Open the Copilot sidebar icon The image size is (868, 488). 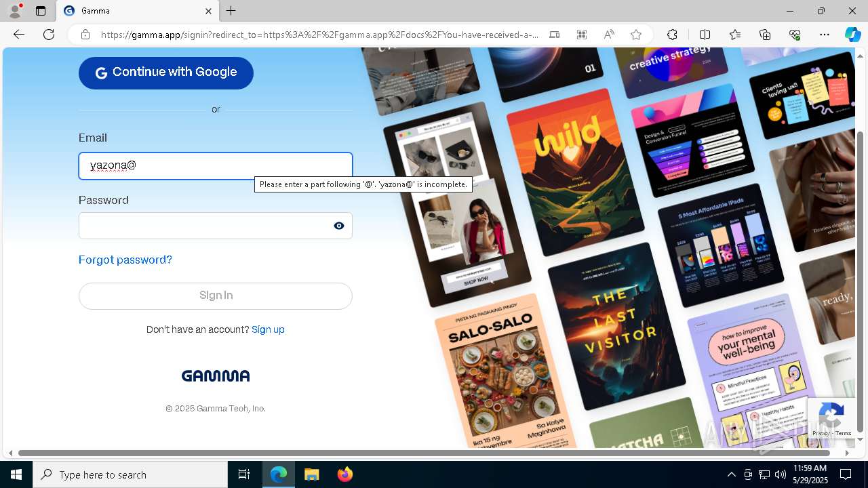[x=852, y=35]
